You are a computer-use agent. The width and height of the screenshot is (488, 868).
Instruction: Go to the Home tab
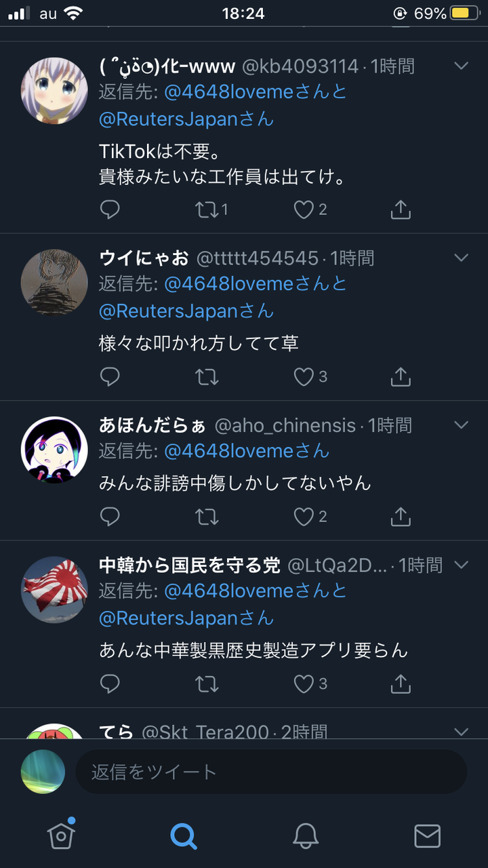(61, 835)
